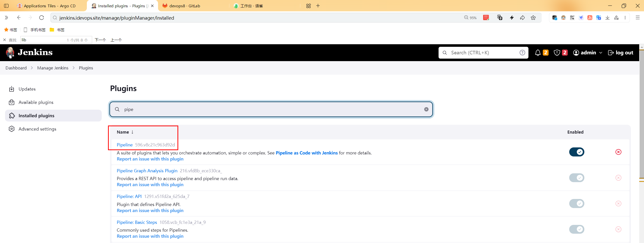
Task: Toggle the Pipeline: Basic Steps enabled switch
Action: [577, 229]
